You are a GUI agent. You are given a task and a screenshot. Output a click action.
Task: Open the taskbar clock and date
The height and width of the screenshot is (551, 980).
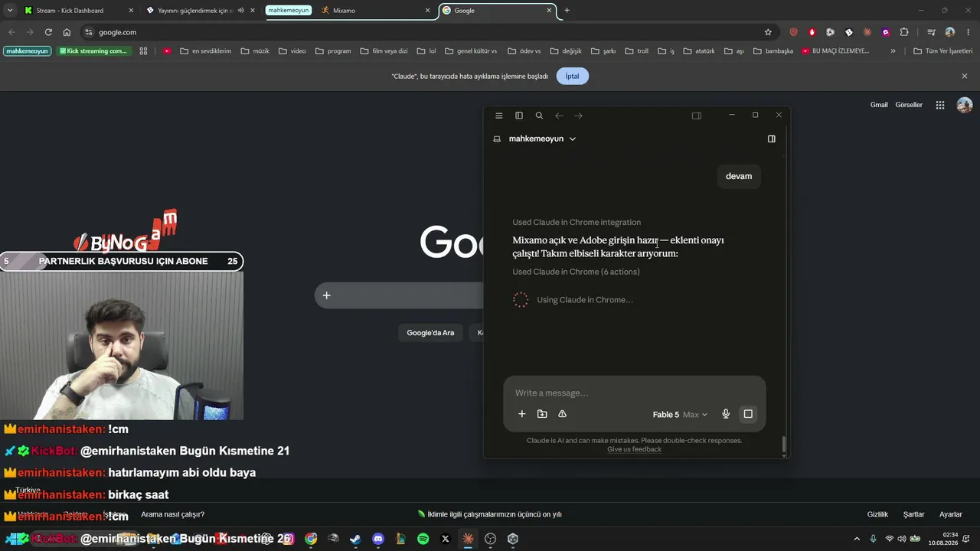click(943, 539)
